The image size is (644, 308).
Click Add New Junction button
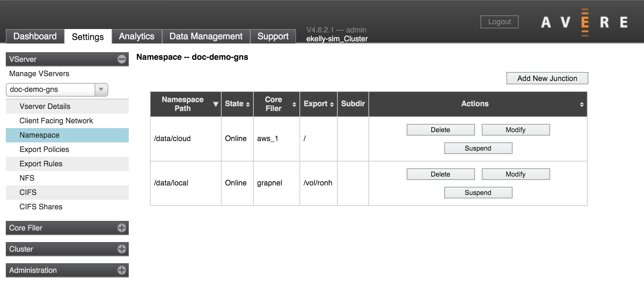[547, 78]
